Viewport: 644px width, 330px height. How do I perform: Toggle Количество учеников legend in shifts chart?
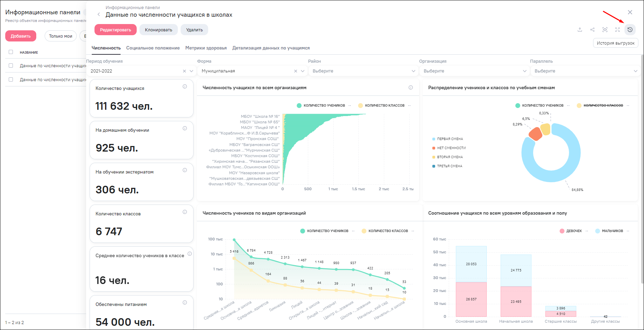click(x=539, y=106)
